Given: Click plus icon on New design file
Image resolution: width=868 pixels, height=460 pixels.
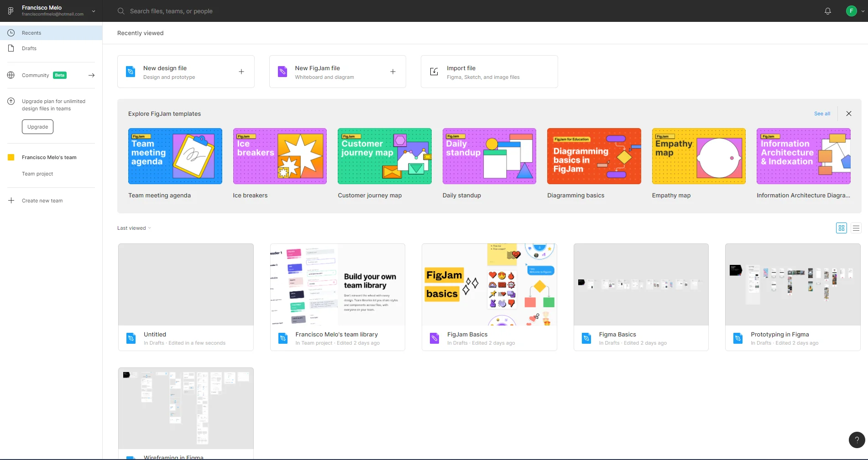Looking at the screenshot, I should coord(241,72).
